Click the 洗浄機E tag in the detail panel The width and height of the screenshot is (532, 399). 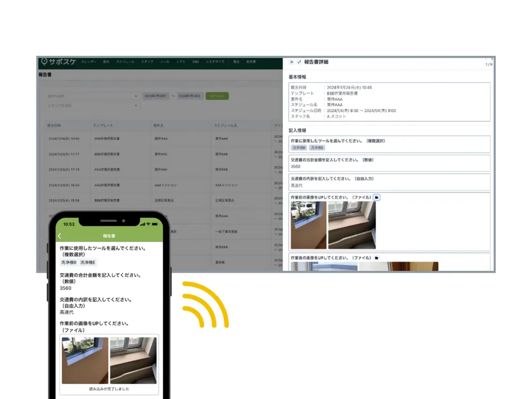point(317,147)
